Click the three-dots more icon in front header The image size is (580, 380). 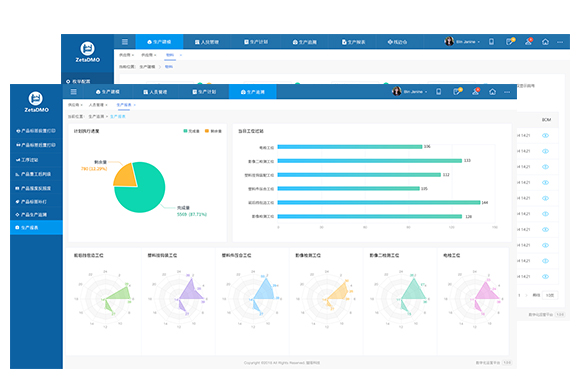coord(507,92)
